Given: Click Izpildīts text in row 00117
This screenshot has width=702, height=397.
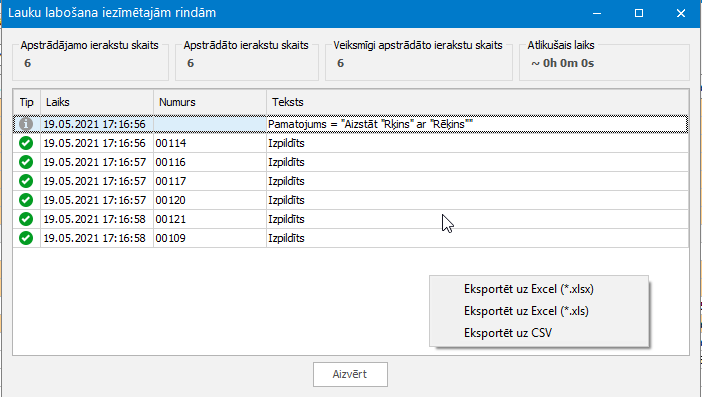Looking at the screenshot, I should (286, 181).
